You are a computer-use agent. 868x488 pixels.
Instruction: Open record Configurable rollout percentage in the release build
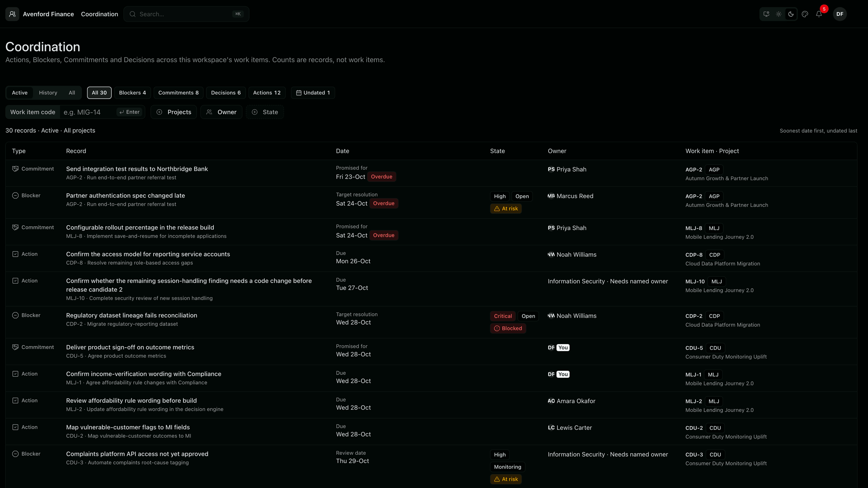[x=140, y=227]
